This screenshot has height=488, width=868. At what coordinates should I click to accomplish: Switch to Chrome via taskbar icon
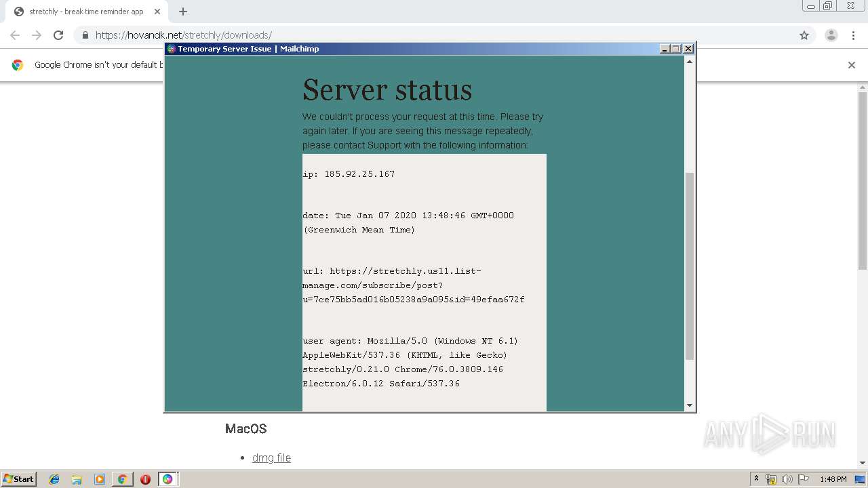(122, 479)
